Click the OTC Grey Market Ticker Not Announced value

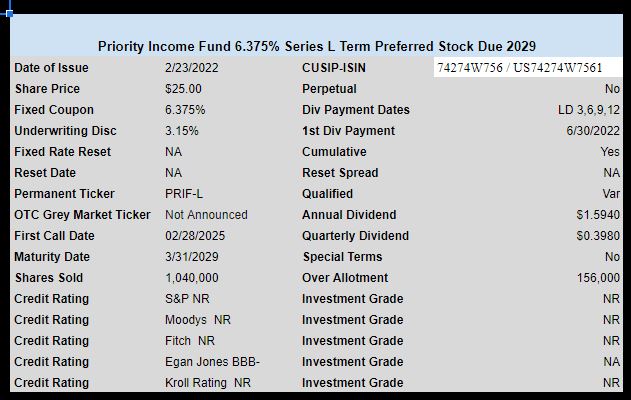tap(206, 214)
